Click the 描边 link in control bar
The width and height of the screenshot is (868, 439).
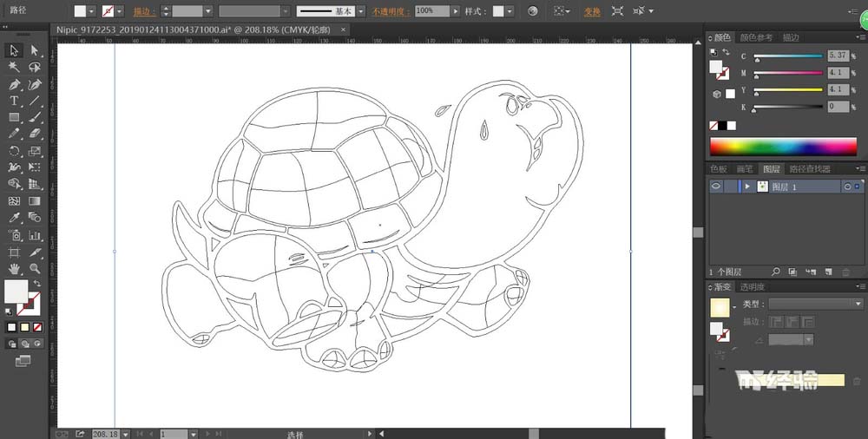143,11
